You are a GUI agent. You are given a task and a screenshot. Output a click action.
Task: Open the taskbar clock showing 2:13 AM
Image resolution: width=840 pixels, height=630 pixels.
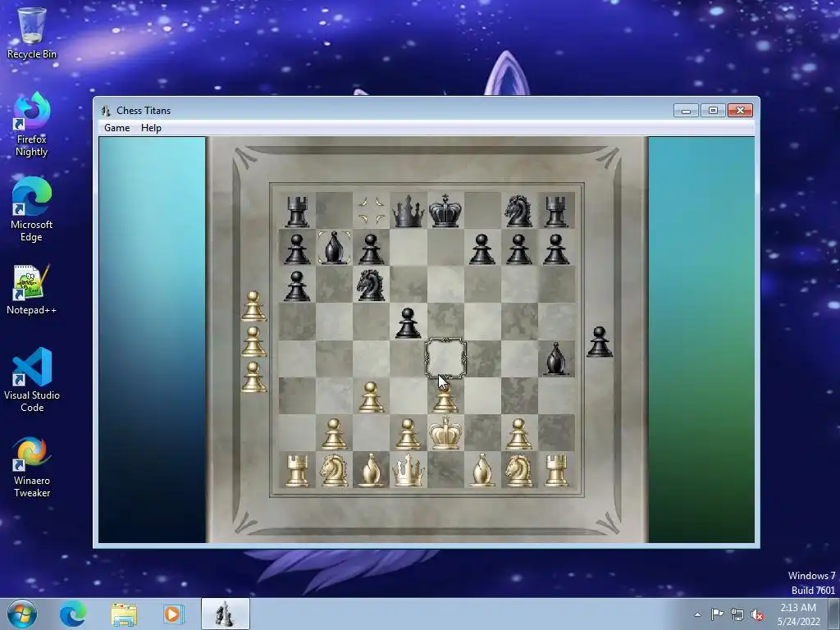798,614
